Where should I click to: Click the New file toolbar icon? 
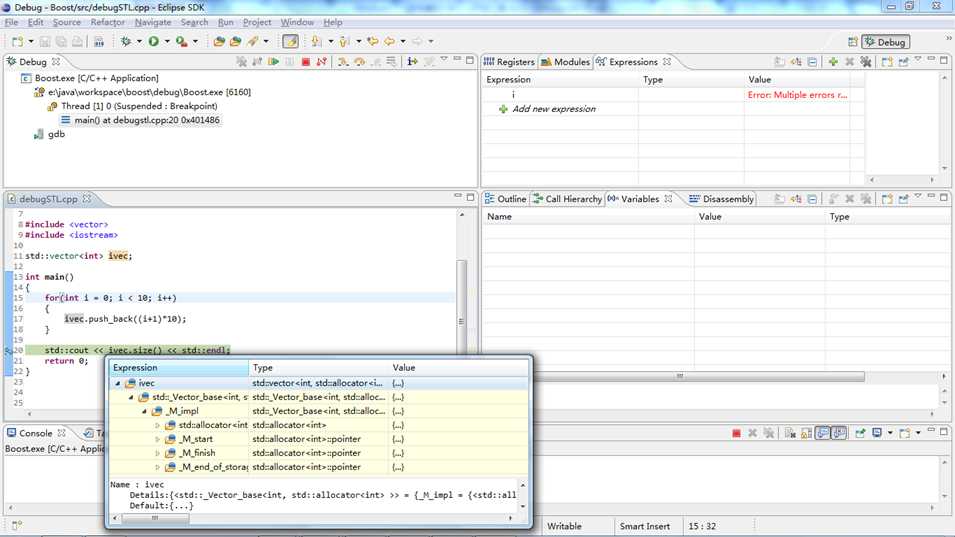click(17, 41)
